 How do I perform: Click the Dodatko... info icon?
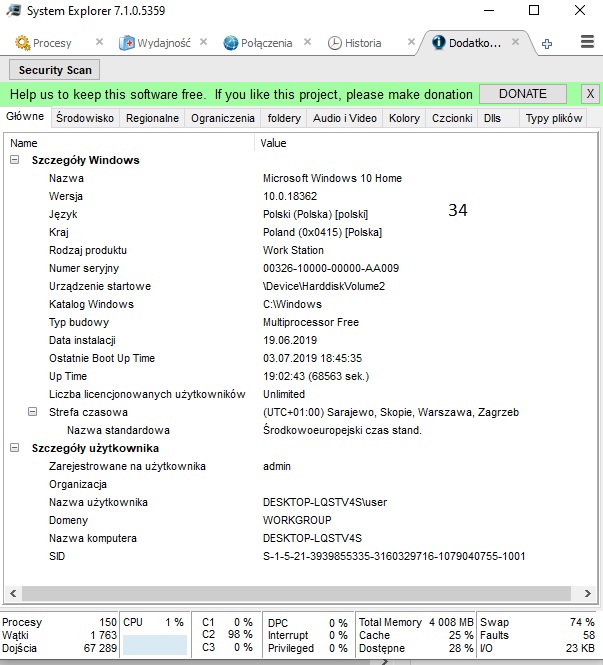click(438, 42)
